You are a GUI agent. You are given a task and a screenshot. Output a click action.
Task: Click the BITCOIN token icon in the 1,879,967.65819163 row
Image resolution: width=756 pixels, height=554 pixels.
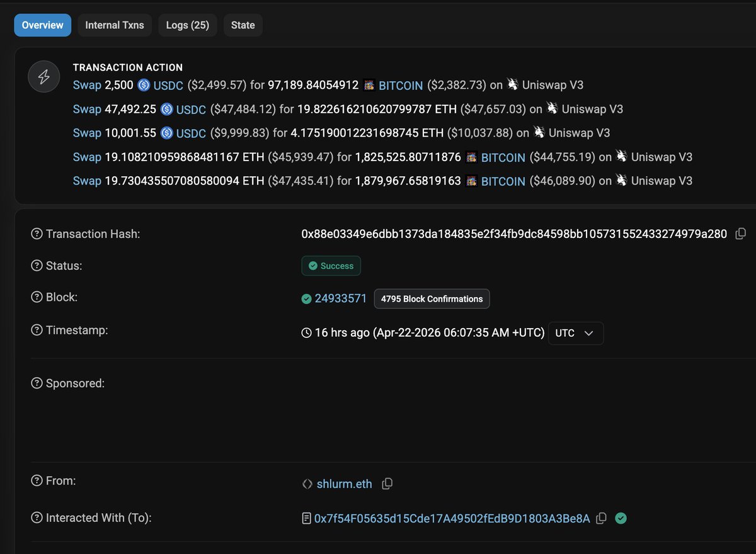pyautogui.click(x=471, y=181)
